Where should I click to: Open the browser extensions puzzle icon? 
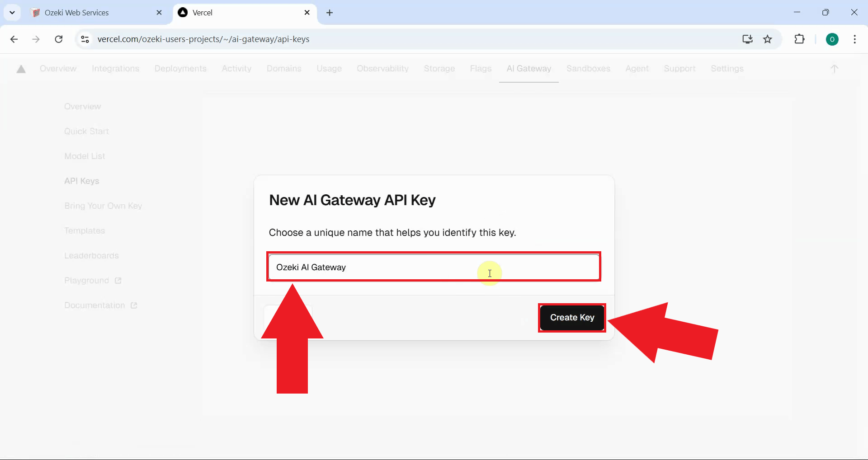[800, 39]
